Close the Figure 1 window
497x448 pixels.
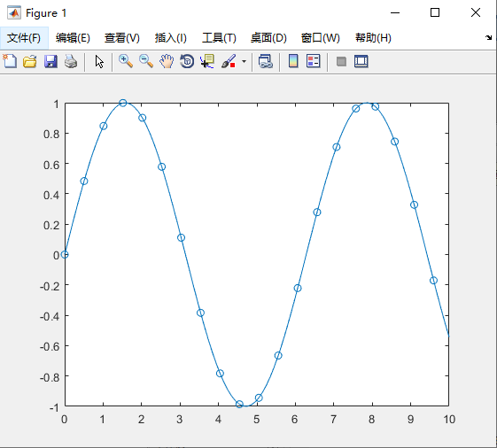(476, 12)
